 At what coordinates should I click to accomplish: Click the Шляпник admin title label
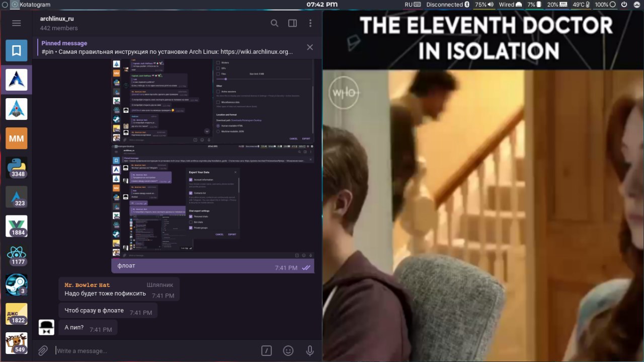point(159,285)
